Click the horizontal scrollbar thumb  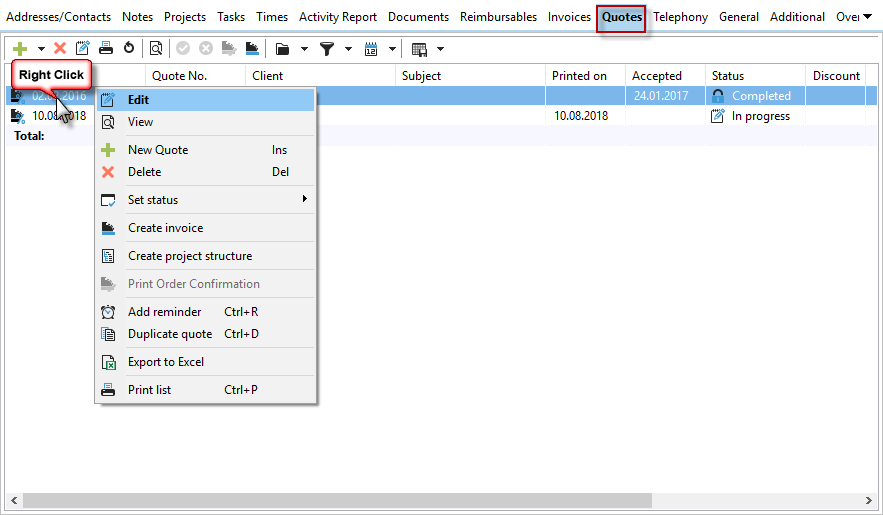click(336, 500)
